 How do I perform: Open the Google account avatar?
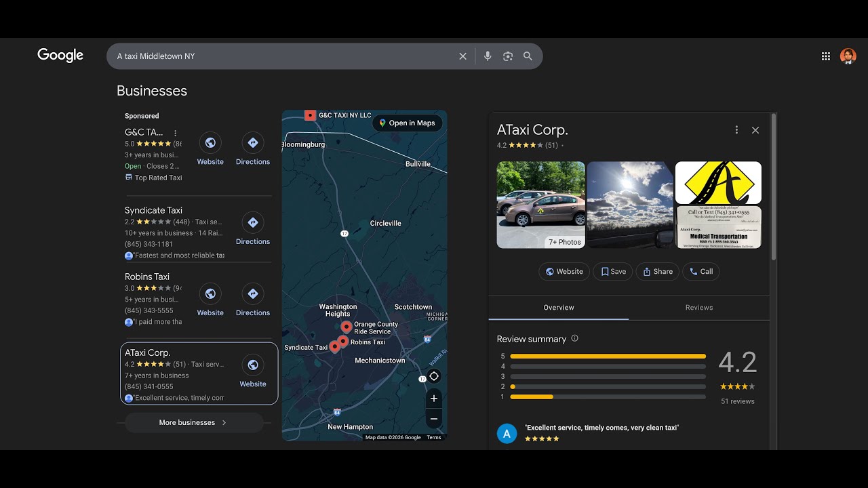coord(848,56)
